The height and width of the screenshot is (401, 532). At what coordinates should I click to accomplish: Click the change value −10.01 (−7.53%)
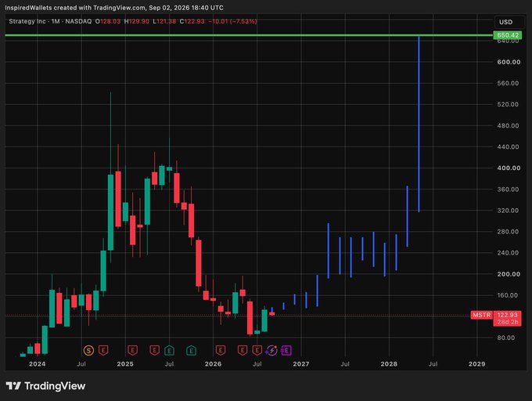232,21
